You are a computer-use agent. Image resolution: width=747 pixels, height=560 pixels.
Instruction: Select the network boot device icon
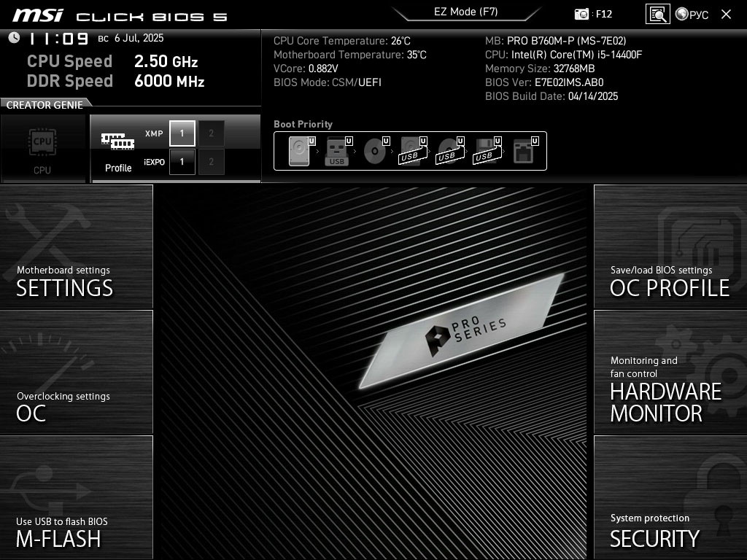pos(525,151)
